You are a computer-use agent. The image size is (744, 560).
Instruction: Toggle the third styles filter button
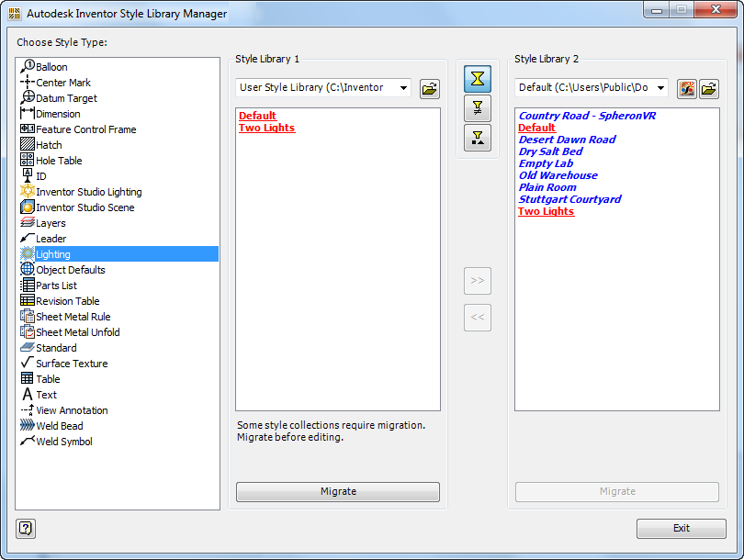point(478,138)
